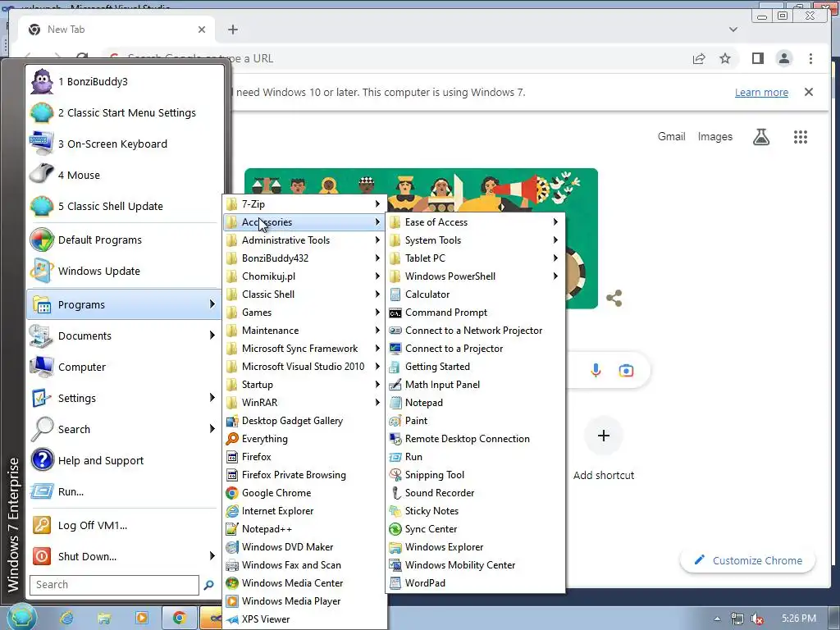Expand the Ease of Access folder

click(x=475, y=222)
